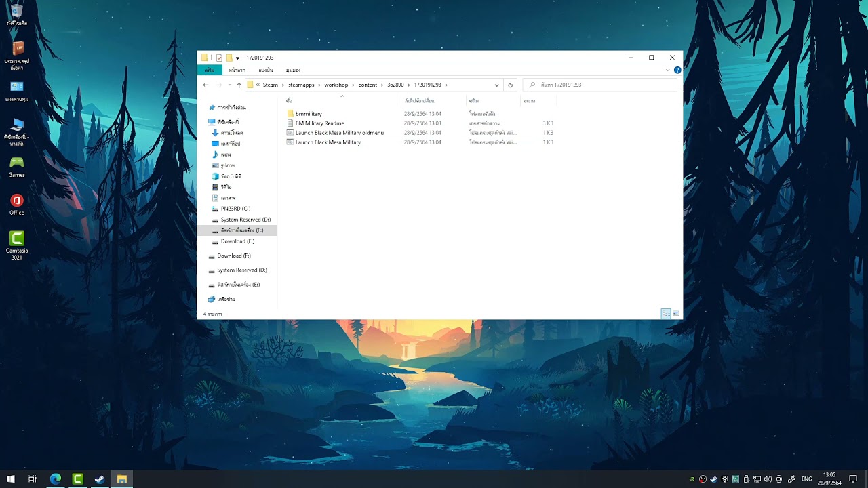Open the blue File tab
Viewport: 868px width, 488px height.
[210, 70]
